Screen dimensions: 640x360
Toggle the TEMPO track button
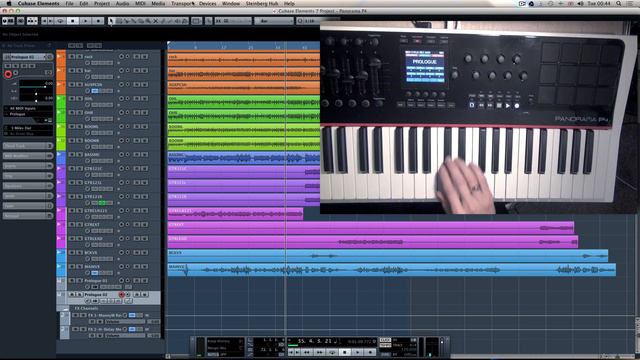pos(385,345)
